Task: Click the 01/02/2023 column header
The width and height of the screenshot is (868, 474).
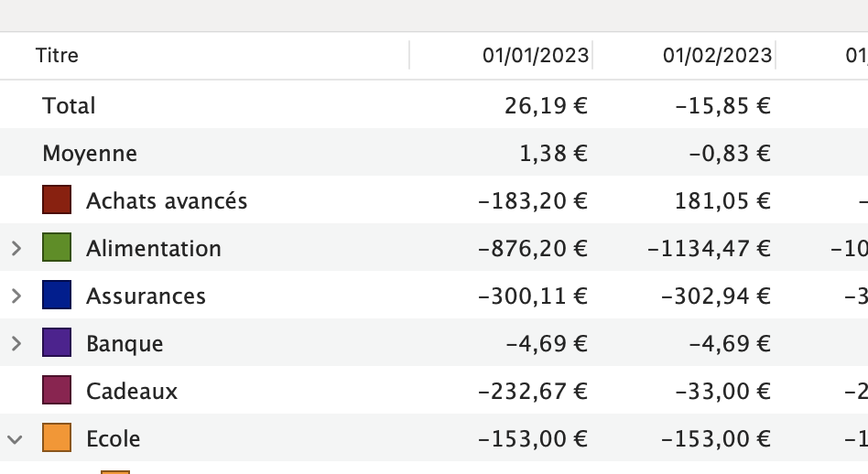Action: coord(718,55)
